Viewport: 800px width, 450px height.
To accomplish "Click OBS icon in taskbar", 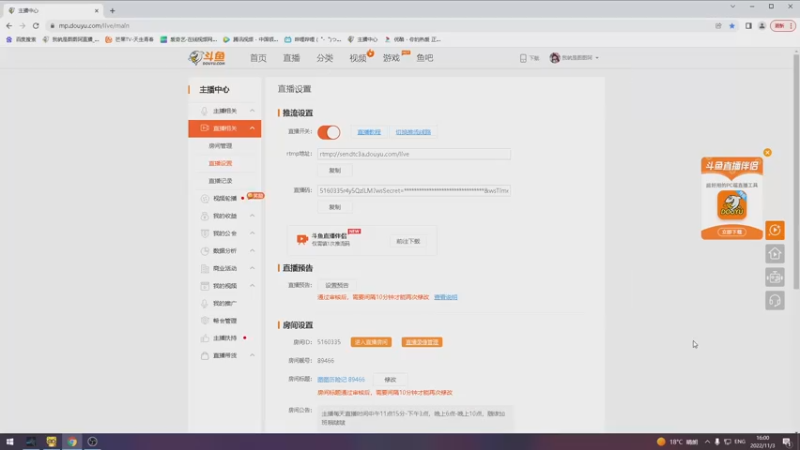I will [92, 441].
